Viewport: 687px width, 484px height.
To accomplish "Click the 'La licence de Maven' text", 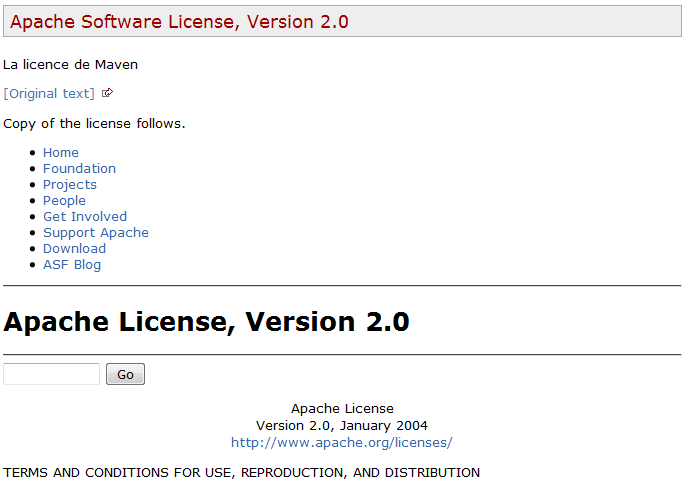I will coord(70,65).
